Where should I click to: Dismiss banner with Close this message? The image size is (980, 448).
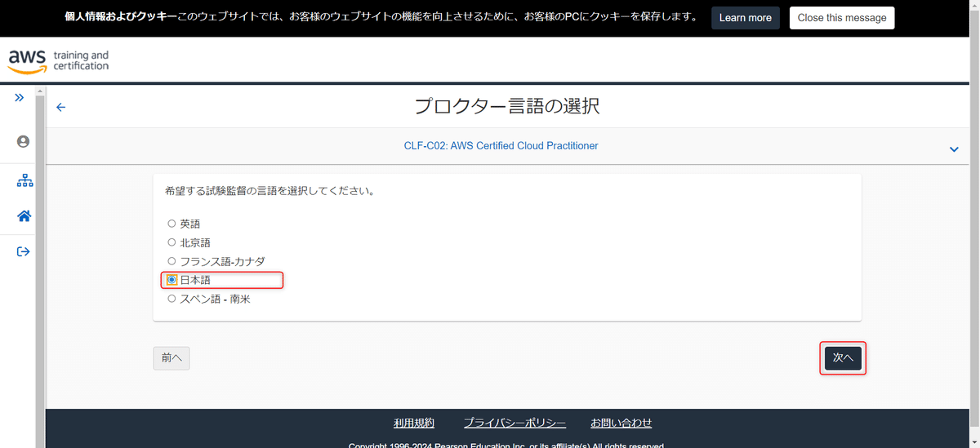(842, 18)
